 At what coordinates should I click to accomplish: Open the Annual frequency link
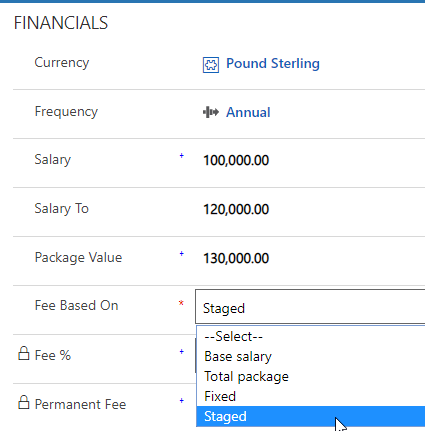click(248, 112)
